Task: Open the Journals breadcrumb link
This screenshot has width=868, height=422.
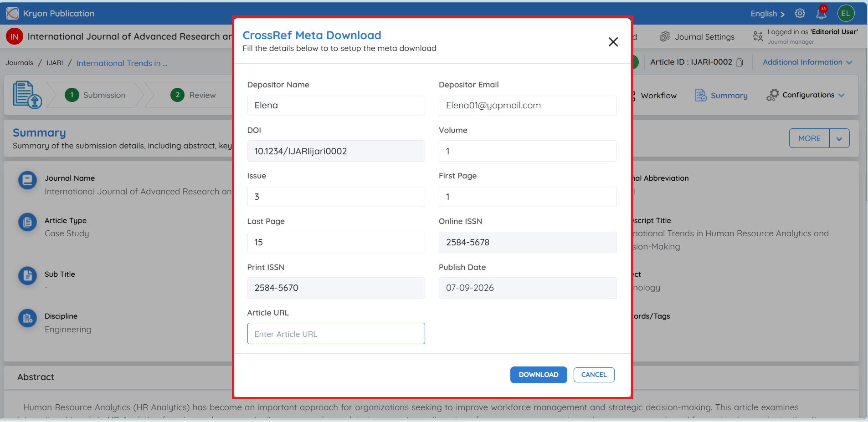Action: [x=20, y=63]
